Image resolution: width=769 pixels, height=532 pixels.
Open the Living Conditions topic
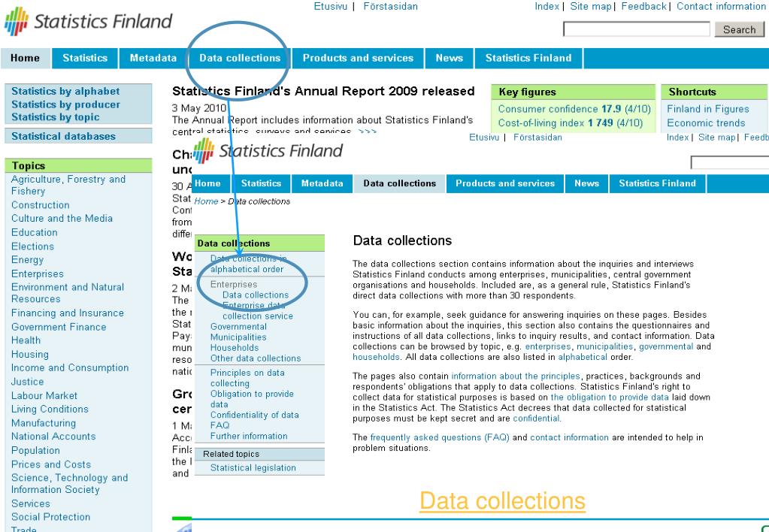[50, 409]
